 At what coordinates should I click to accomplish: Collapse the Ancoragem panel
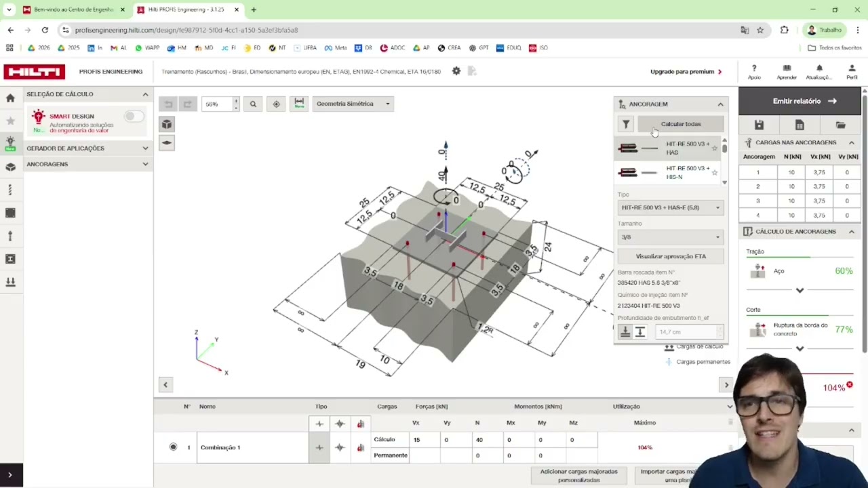(720, 104)
